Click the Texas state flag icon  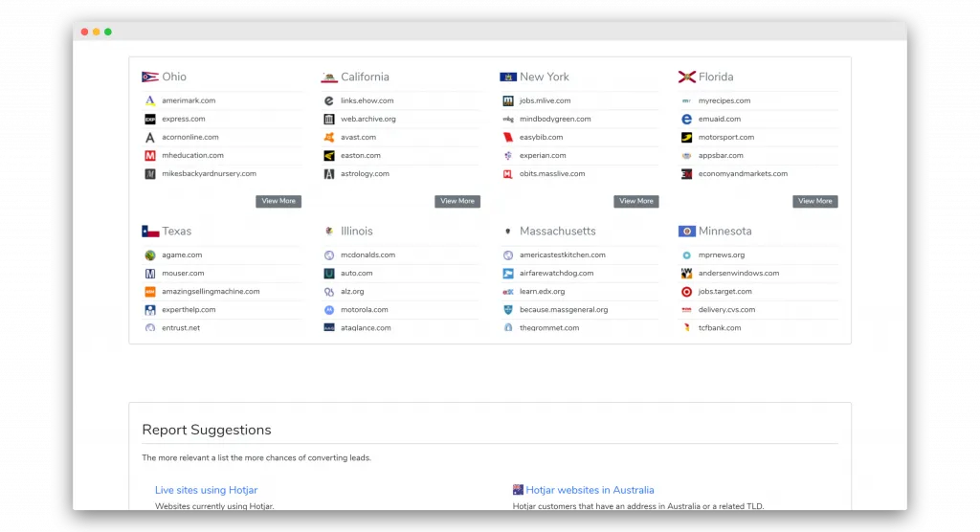(x=150, y=231)
